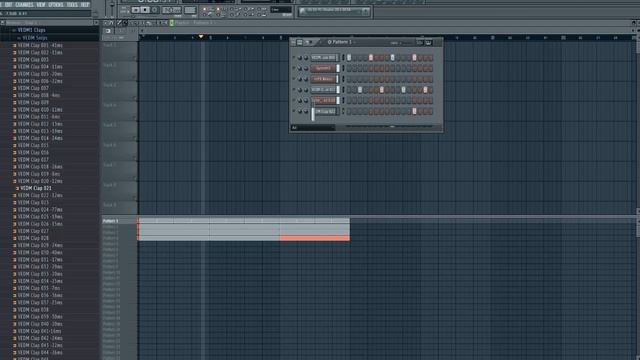Mute the first channel using its LED

tap(293, 57)
